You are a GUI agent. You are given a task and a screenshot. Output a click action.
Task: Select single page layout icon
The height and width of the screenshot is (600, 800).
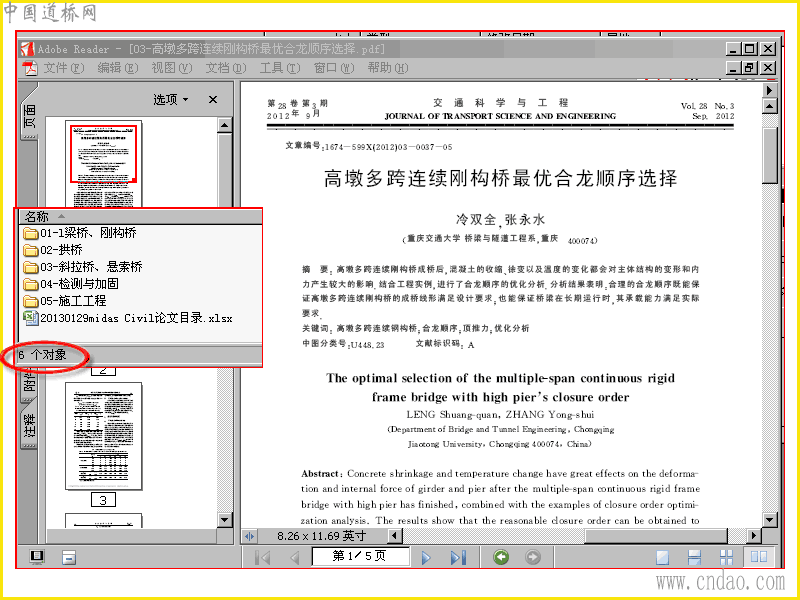pos(662,557)
